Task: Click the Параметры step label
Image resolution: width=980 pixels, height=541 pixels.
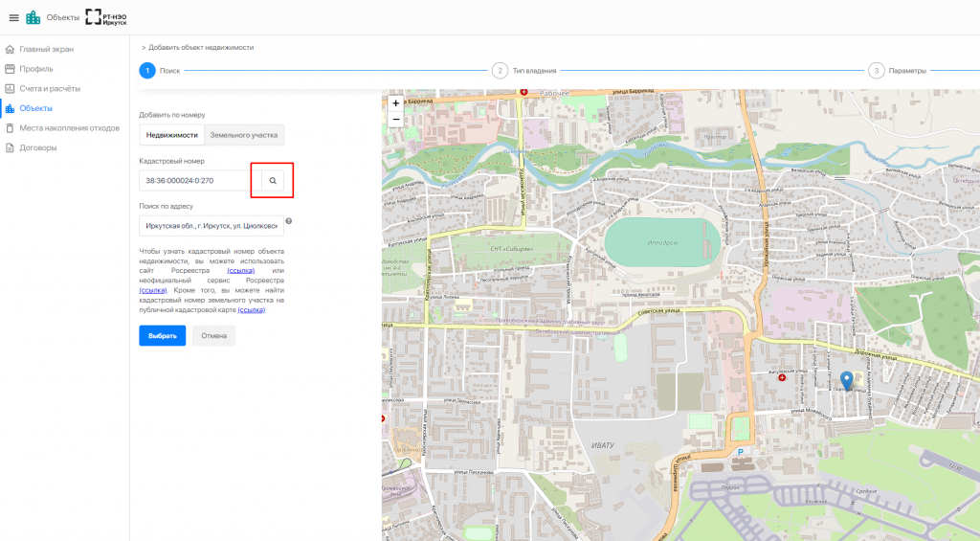Action: (907, 71)
